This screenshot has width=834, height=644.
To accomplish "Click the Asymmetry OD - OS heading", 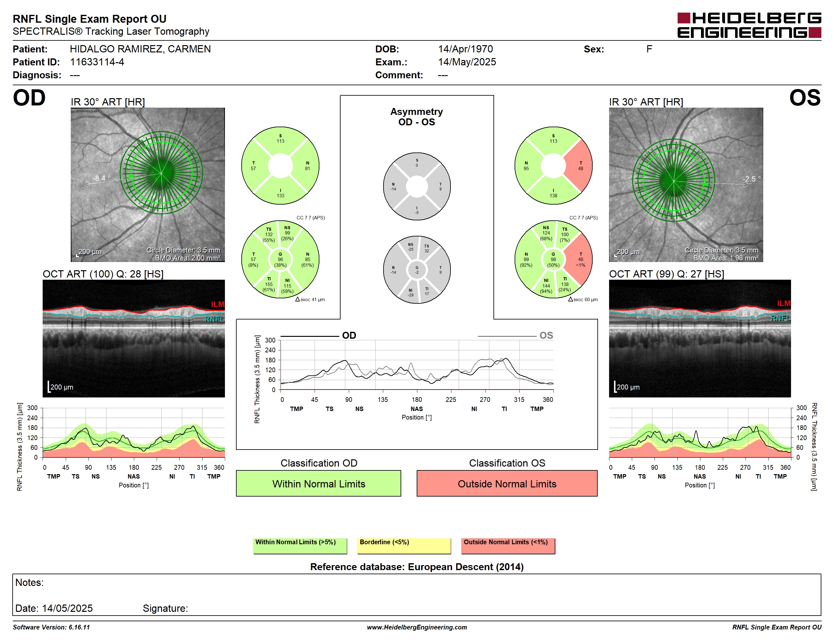I will pos(417,117).
